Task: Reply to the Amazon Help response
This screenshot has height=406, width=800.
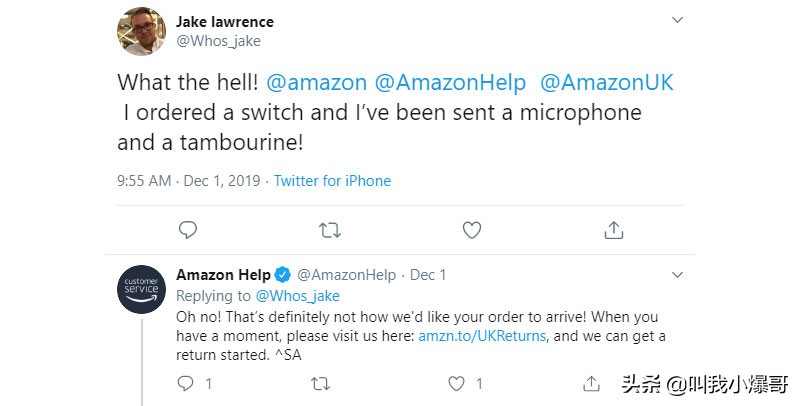Action: click(x=185, y=383)
